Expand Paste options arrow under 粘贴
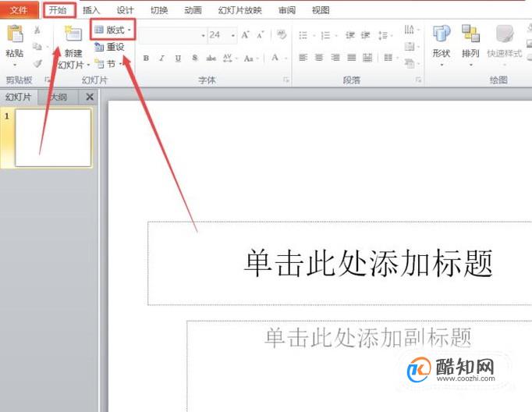Screen dimensions: 532x412 pos(15,65)
